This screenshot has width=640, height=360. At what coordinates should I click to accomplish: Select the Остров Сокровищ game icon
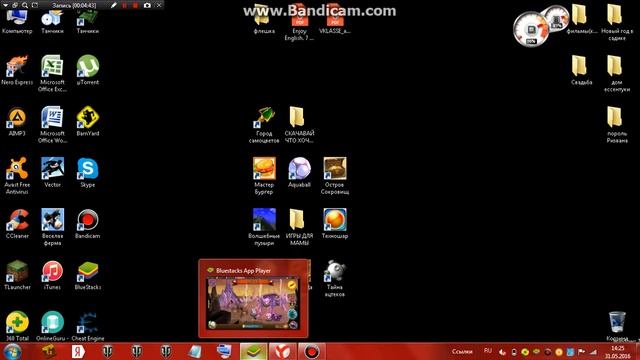[335, 176]
